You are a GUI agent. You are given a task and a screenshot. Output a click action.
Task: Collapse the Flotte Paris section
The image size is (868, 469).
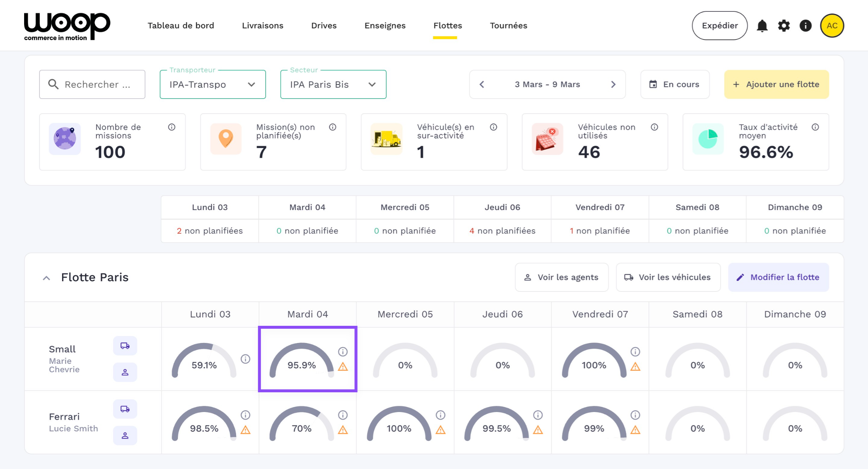click(46, 278)
